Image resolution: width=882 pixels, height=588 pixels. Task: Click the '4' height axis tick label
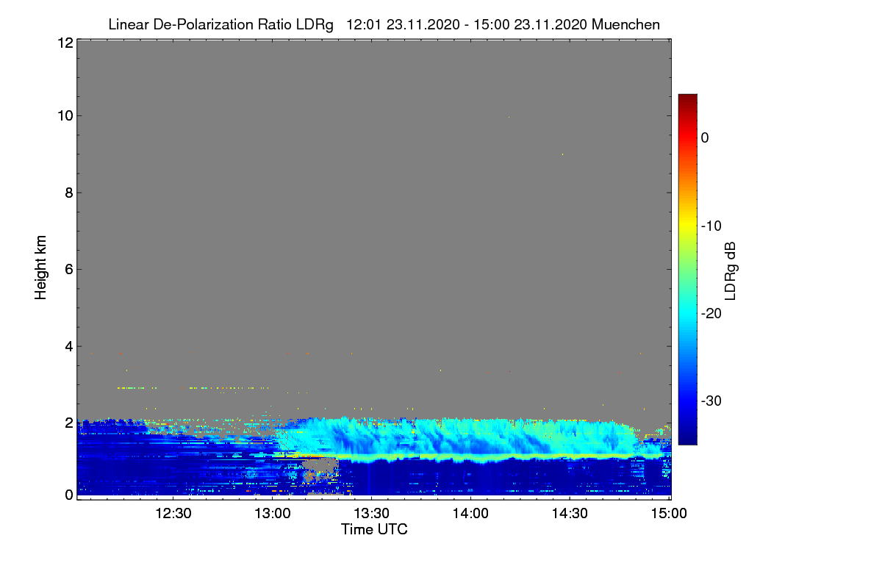pyautogui.click(x=69, y=345)
